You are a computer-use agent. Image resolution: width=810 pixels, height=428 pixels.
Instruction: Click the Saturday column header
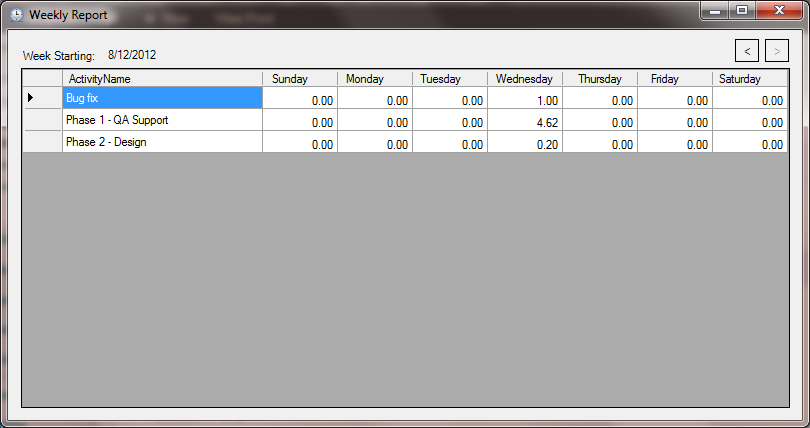pos(750,78)
